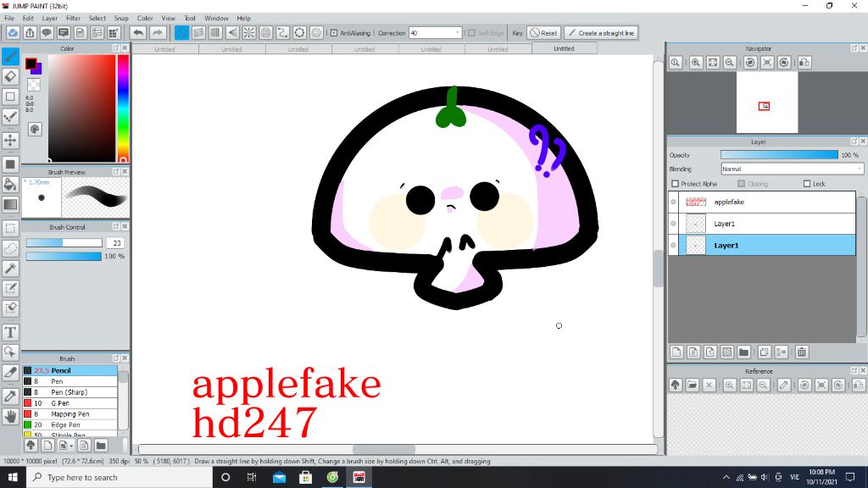Undock the Brush Control panel

pyautogui.click(x=115, y=227)
